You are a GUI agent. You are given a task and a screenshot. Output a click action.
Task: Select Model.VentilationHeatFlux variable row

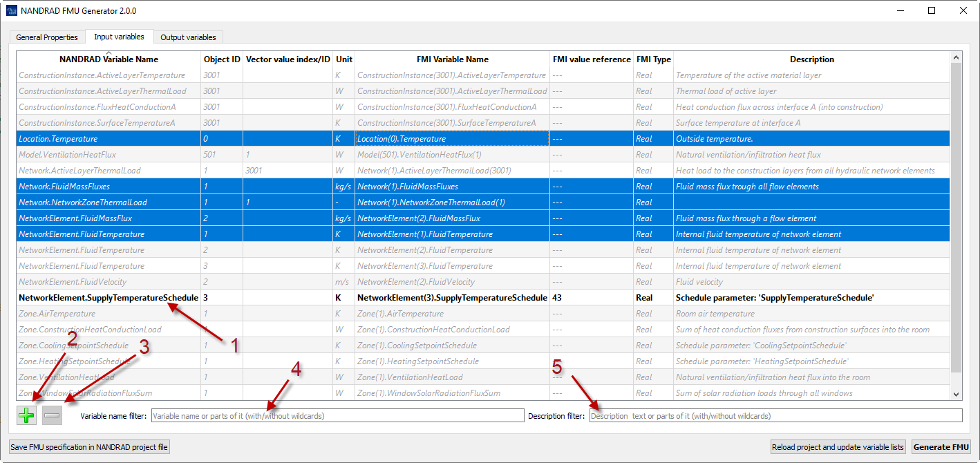click(x=483, y=155)
